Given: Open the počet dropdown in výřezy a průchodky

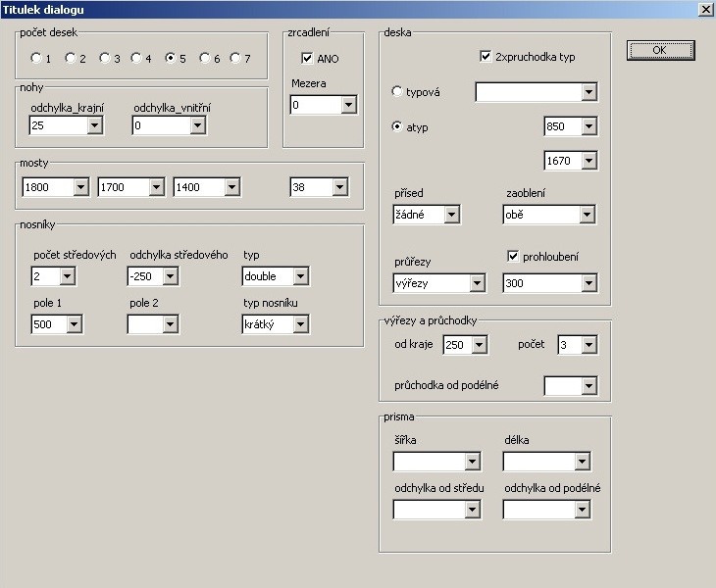Looking at the screenshot, I should click(x=588, y=345).
